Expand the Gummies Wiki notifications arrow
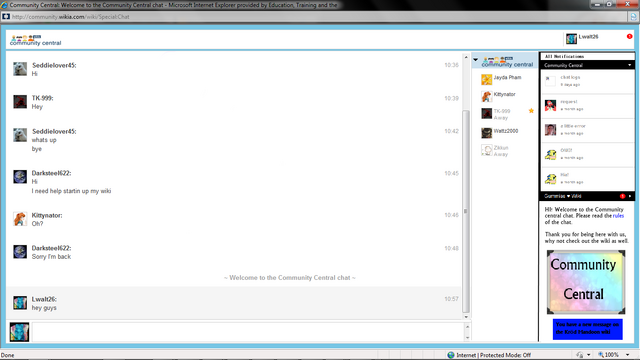The height and width of the screenshot is (360, 640). (630, 196)
